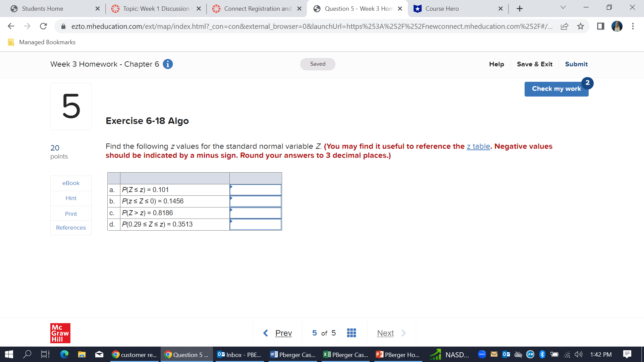Switch to the Students Home tab
The width and height of the screenshot is (644, 362).
click(x=42, y=9)
